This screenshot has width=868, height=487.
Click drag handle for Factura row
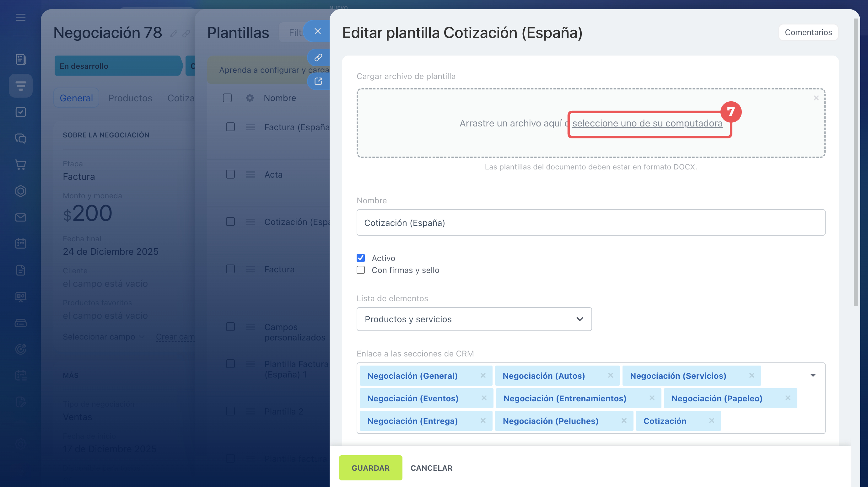point(250,269)
